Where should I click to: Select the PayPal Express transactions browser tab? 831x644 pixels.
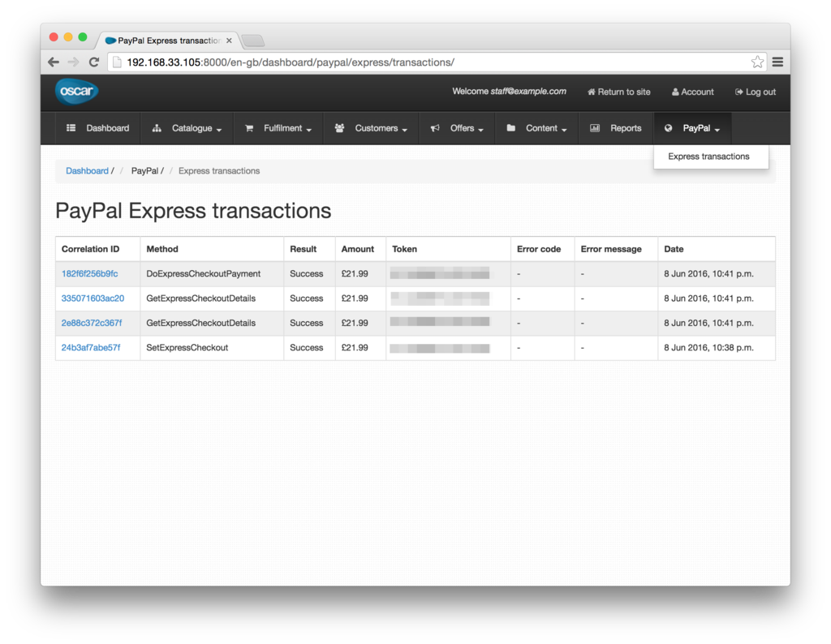pyautogui.click(x=167, y=41)
